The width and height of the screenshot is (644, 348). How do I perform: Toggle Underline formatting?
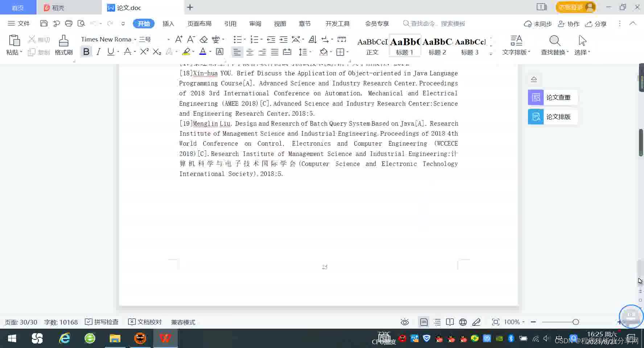coord(111,52)
